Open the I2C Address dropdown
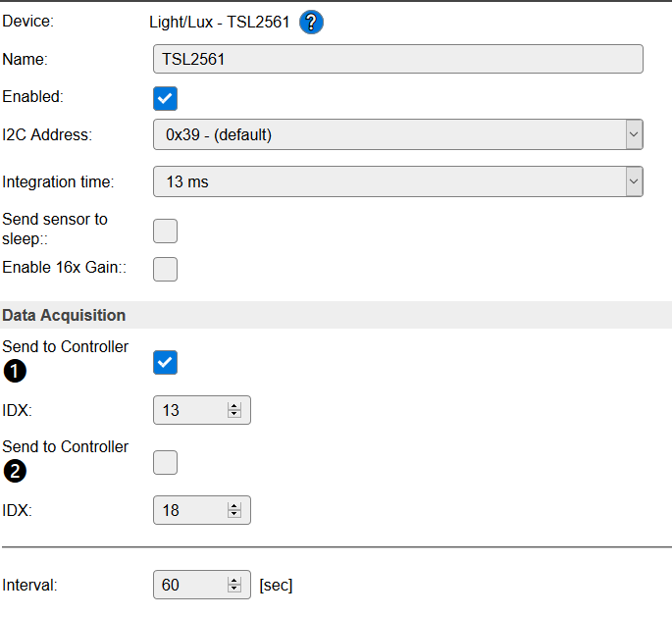This screenshot has height=617, width=672. point(397,134)
